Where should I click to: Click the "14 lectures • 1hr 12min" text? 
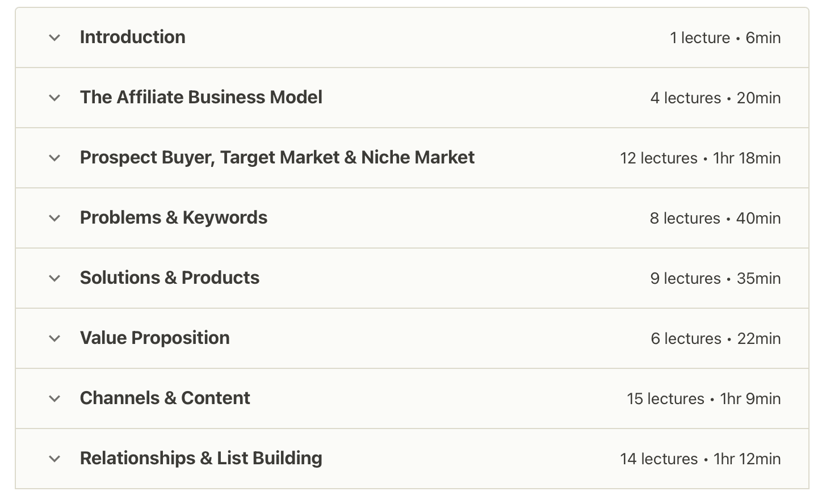click(700, 459)
